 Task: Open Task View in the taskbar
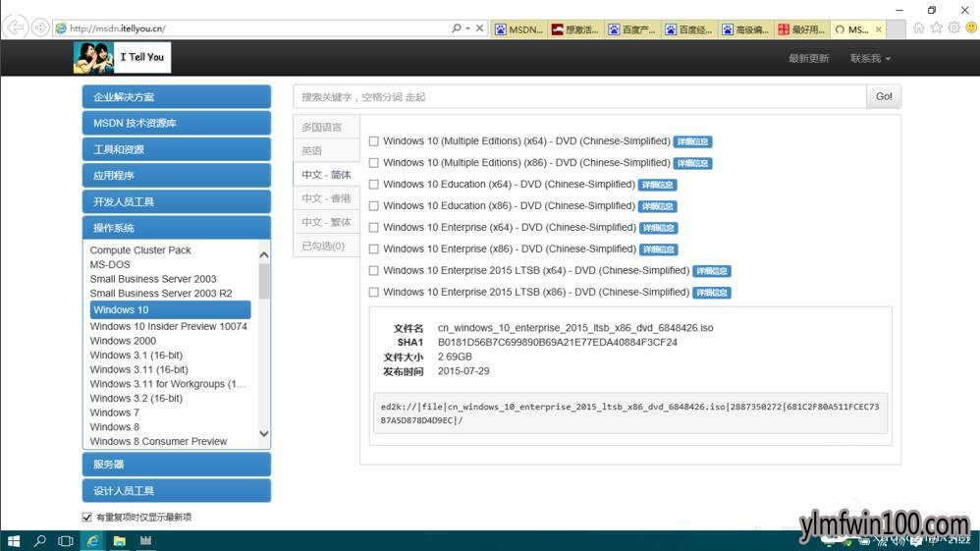(x=66, y=541)
